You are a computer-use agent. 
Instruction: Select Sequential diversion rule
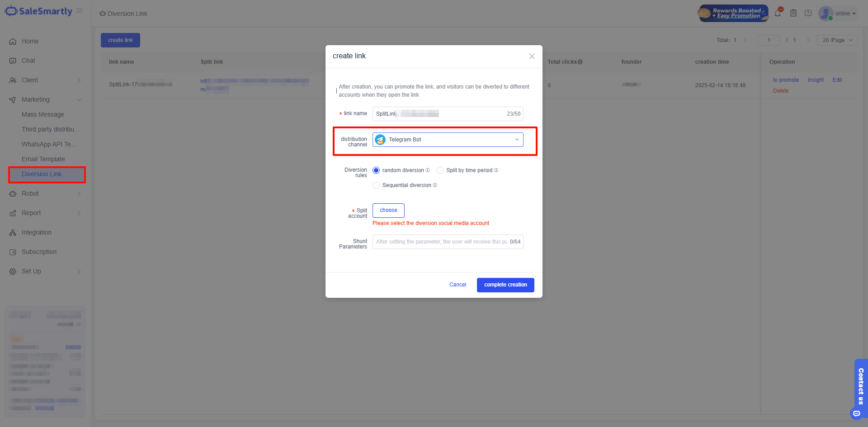(376, 185)
